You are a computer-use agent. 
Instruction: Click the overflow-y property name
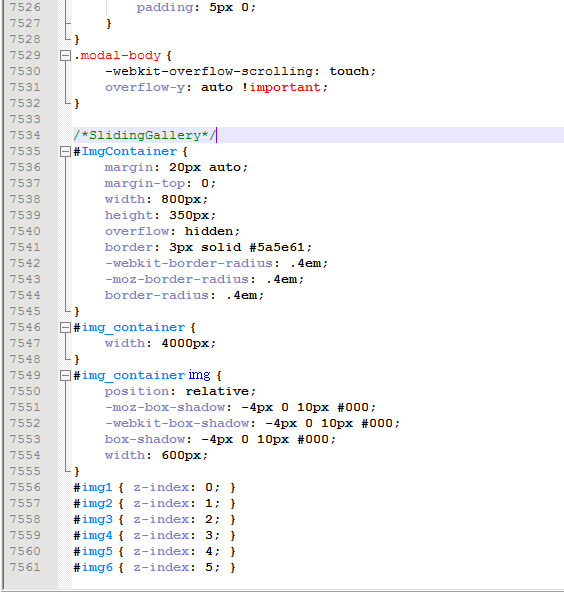point(145,87)
